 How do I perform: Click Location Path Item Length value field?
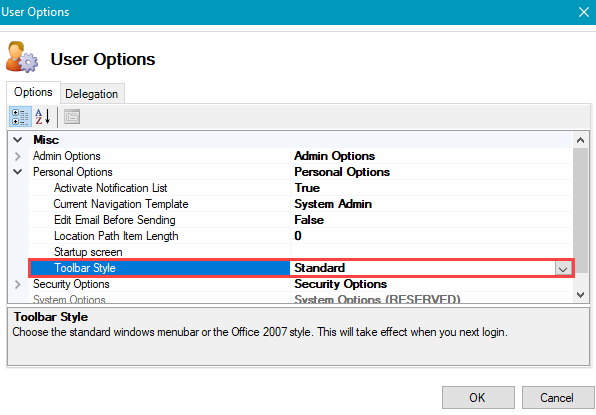click(431, 236)
